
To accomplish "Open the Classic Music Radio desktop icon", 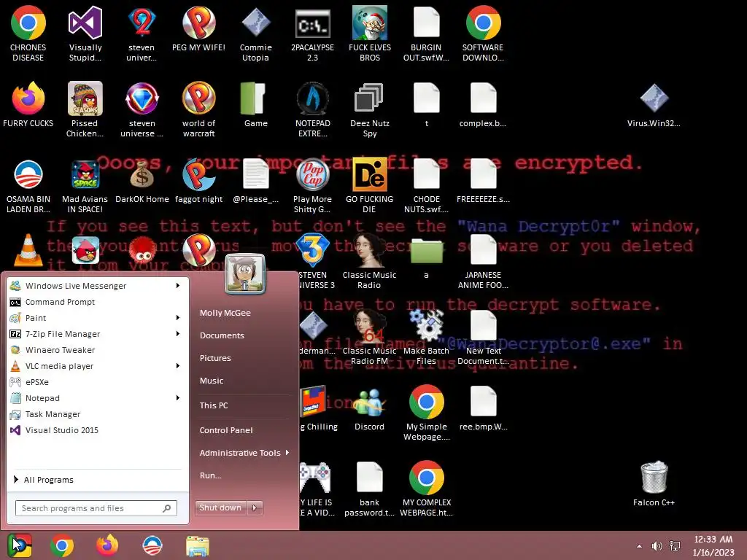I will tap(370, 261).
